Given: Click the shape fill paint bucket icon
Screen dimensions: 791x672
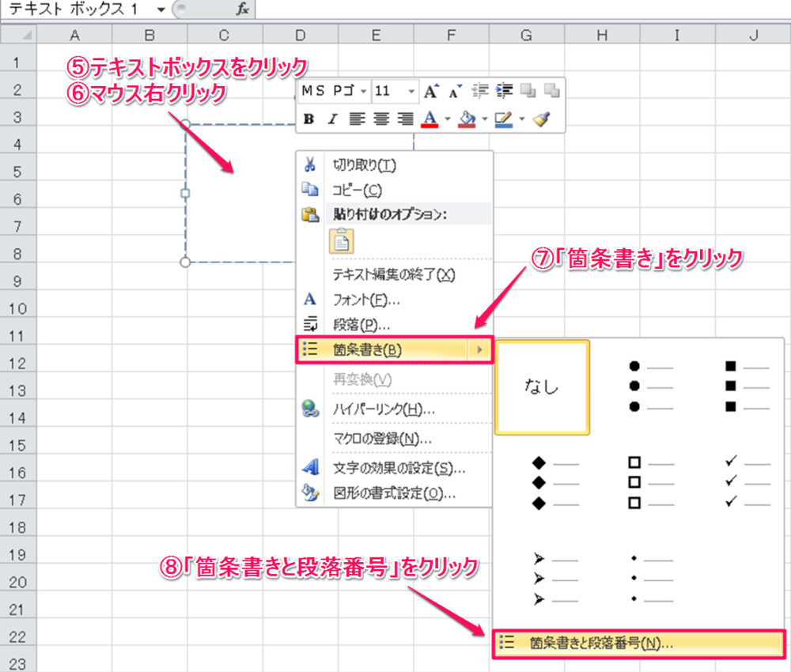Looking at the screenshot, I should point(467,119).
